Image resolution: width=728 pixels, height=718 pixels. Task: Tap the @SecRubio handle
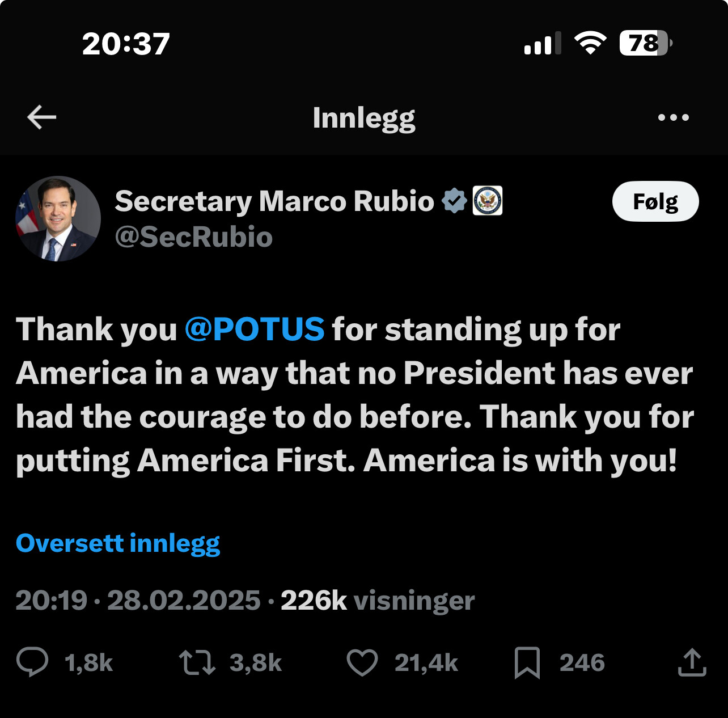[x=194, y=237]
